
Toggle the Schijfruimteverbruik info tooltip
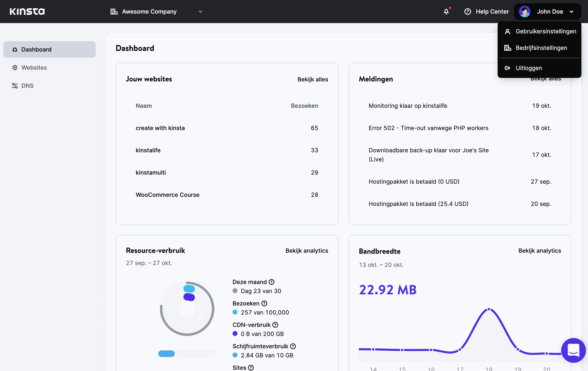pos(294,346)
